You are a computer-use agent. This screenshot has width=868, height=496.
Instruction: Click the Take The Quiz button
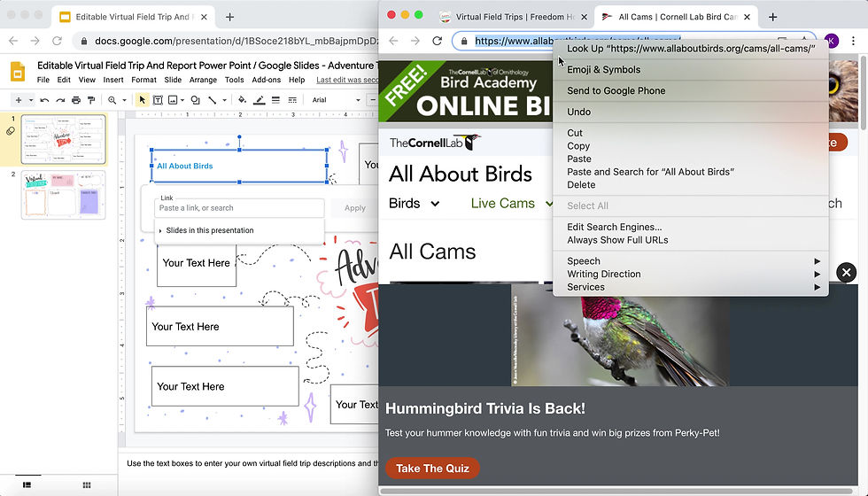432,469
